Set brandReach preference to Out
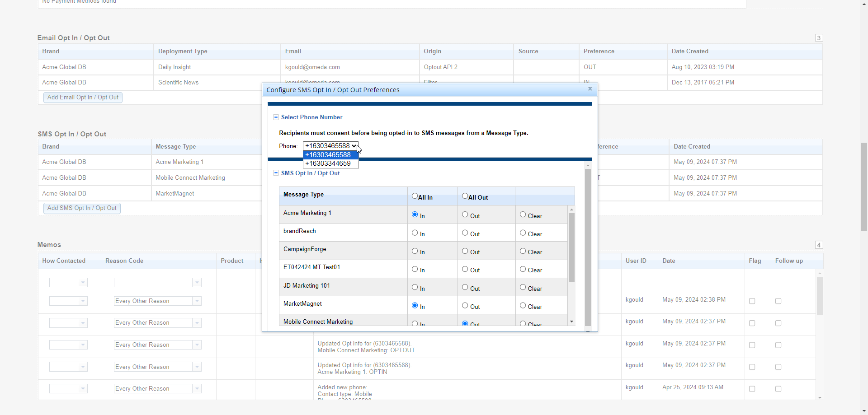 click(x=465, y=233)
